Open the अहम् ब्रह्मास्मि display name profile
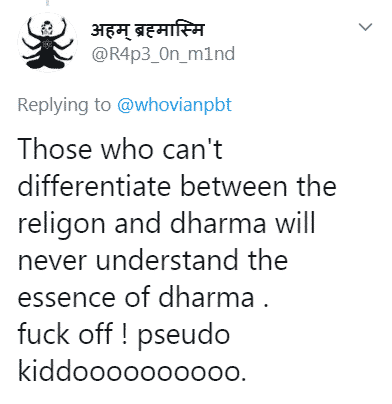The width and height of the screenshot is (392, 404). (147, 30)
